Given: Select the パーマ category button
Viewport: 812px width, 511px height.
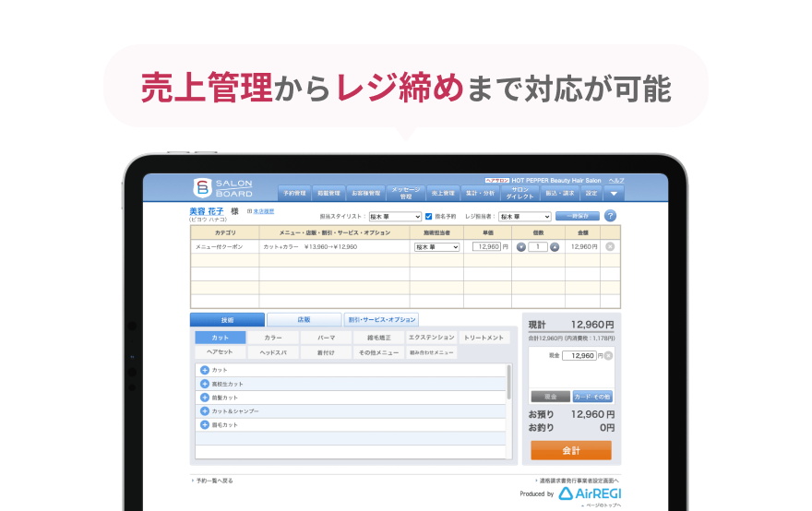Looking at the screenshot, I should coord(327,338).
